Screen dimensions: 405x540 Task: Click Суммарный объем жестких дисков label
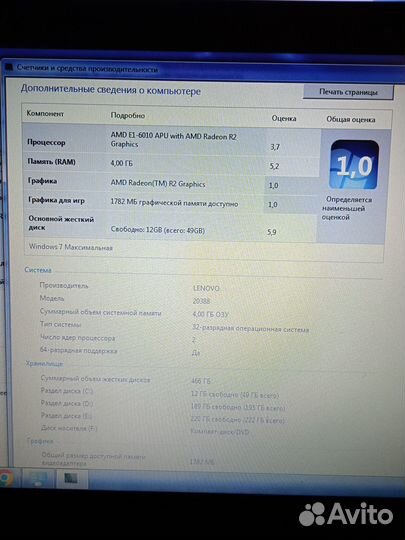click(x=95, y=379)
